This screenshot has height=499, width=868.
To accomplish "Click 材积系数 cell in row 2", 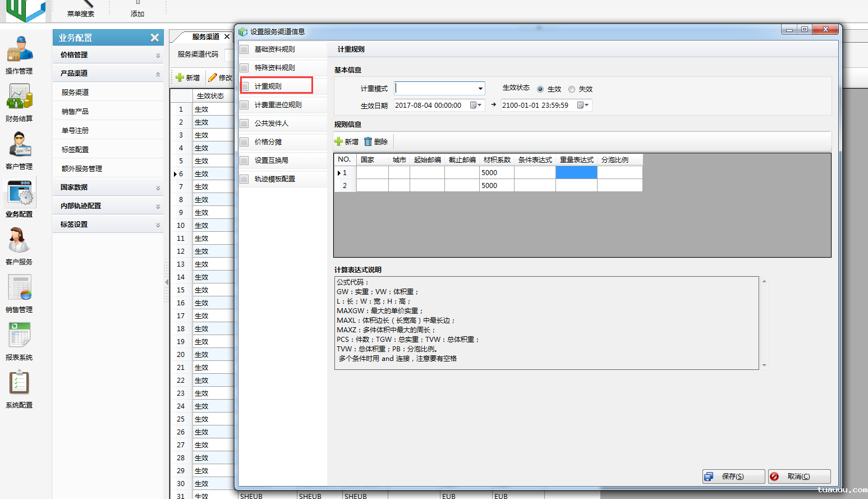I will pyautogui.click(x=496, y=186).
